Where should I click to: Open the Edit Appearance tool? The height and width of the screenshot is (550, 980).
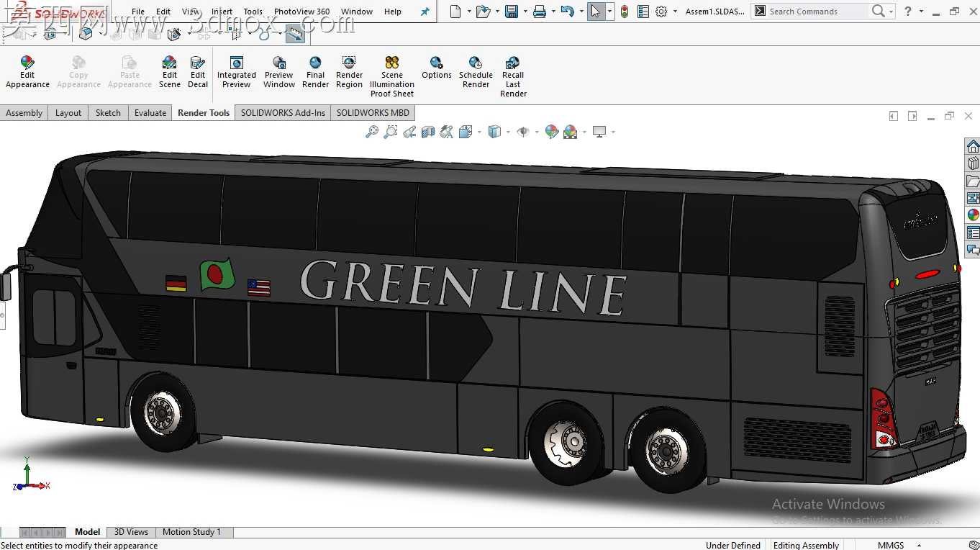(27, 72)
